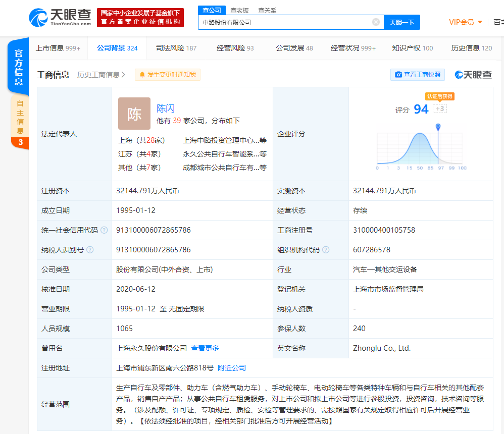Click the help icon beside 纳税人识别号

click(90, 250)
